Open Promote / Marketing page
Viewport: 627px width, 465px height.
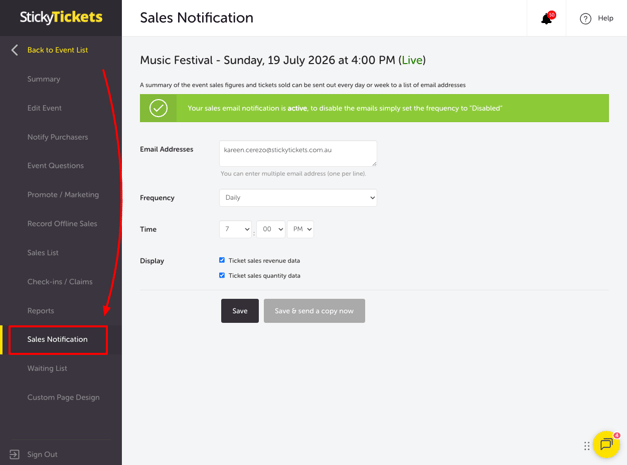click(x=63, y=195)
